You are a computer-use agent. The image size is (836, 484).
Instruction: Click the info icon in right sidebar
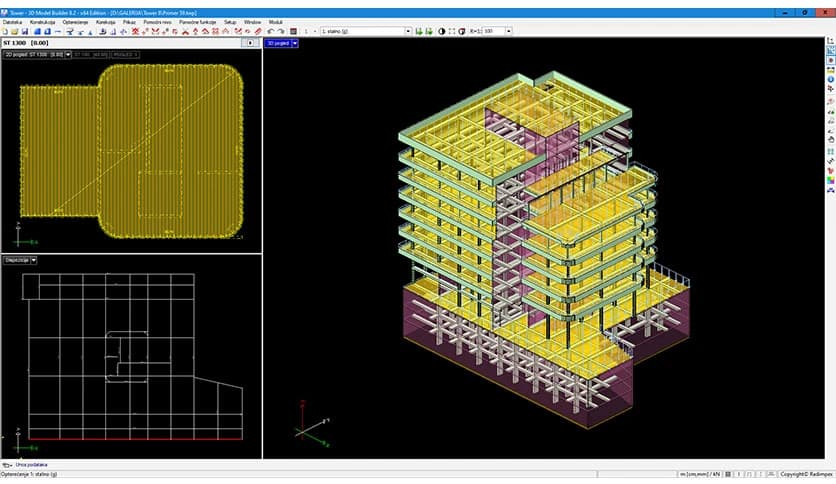click(831, 79)
